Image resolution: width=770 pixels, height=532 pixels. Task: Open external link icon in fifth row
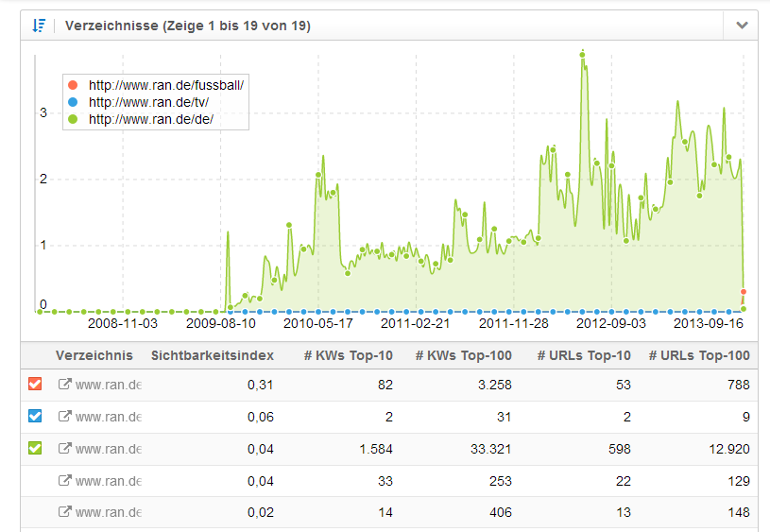[64, 513]
